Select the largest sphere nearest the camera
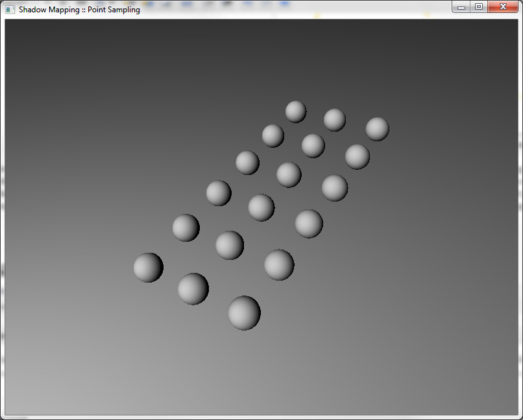Screen dimensions: 523x420 [x=244, y=312]
